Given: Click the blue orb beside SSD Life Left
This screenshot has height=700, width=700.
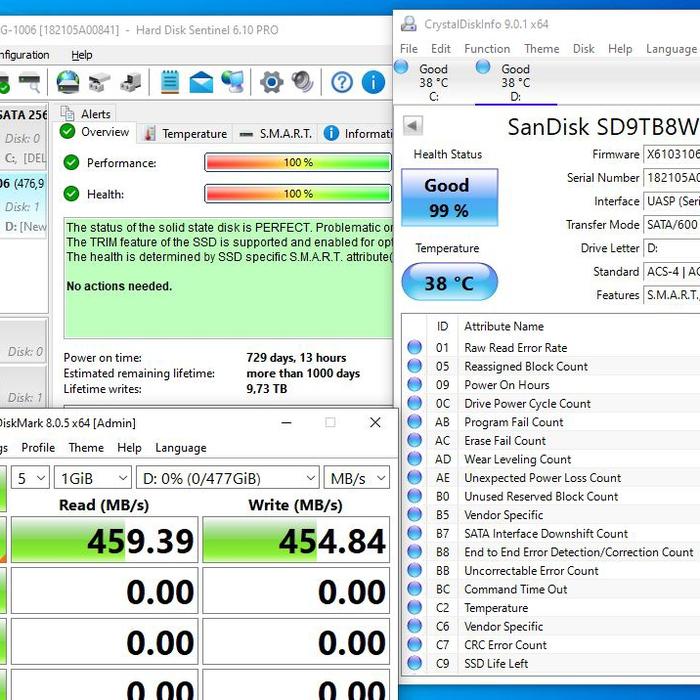Looking at the screenshot, I should click(x=415, y=663).
